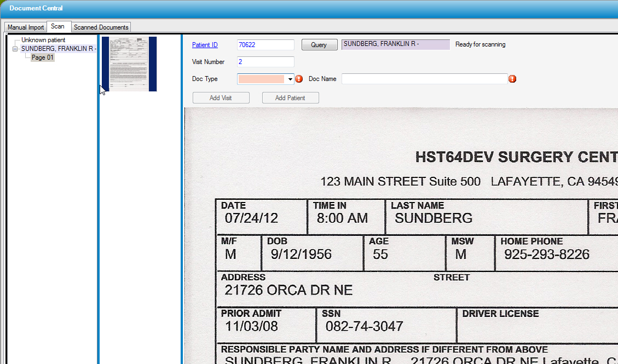This screenshot has width=618, height=364.
Task: Click the large scanned document preview
Action: 400,235
